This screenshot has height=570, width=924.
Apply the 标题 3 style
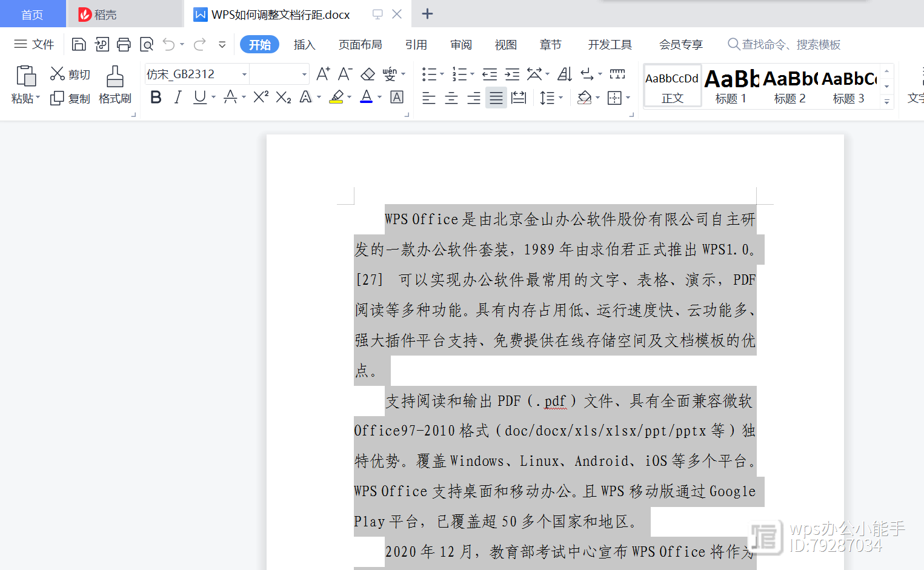849,86
